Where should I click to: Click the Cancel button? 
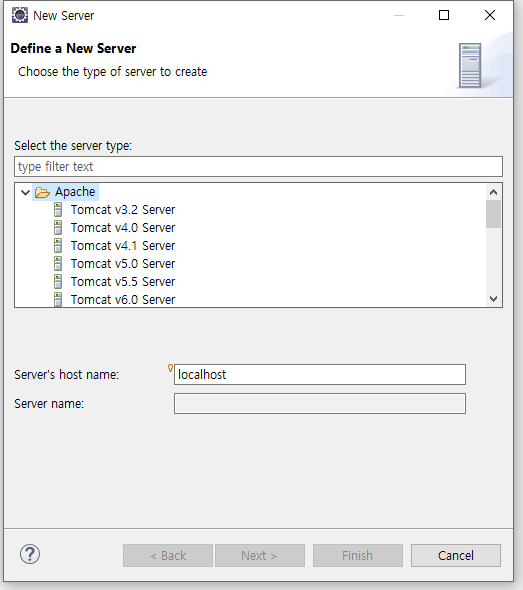click(x=456, y=555)
